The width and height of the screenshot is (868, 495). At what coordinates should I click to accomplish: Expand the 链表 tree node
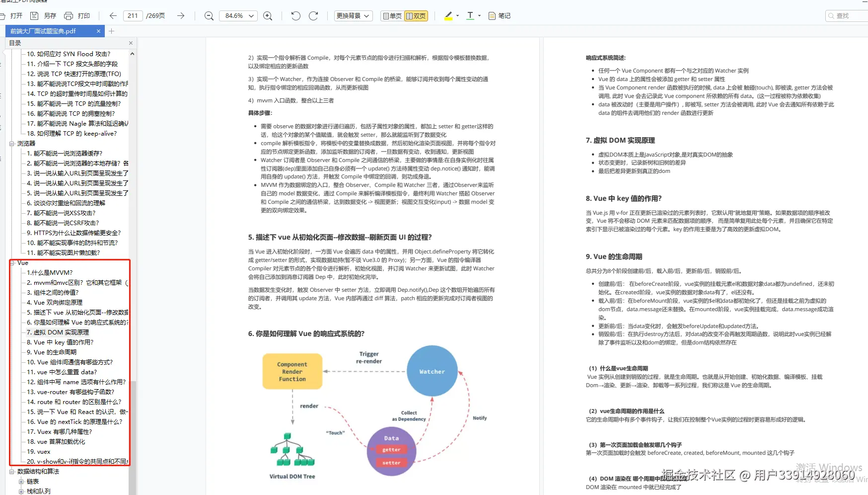coord(21,482)
